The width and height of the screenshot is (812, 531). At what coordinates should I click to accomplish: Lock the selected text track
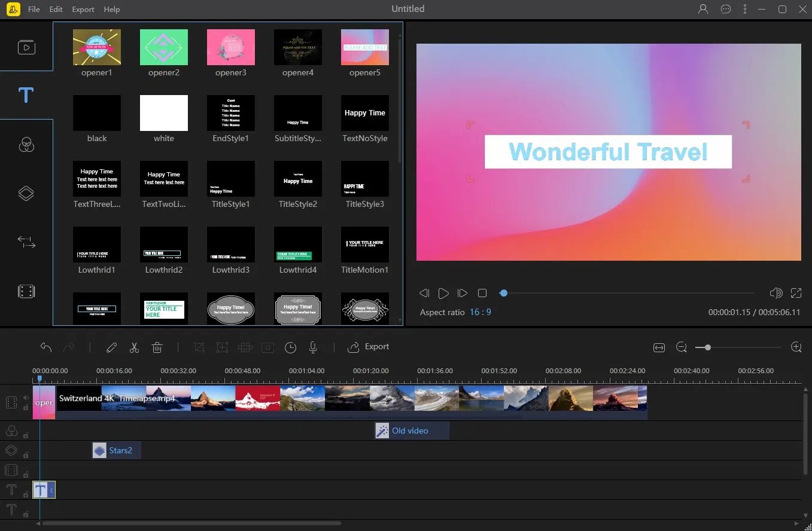click(x=26, y=494)
